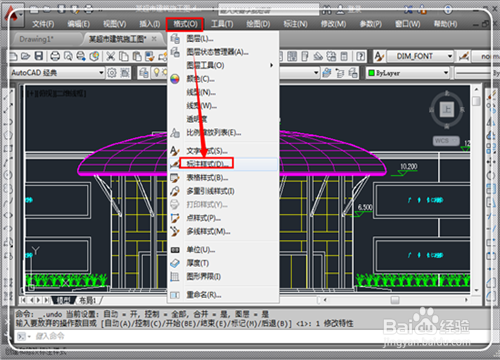Image resolution: width=500 pixels, height=360 pixels.
Task: Click the vertical scrollbar down arrow
Action: (476, 291)
